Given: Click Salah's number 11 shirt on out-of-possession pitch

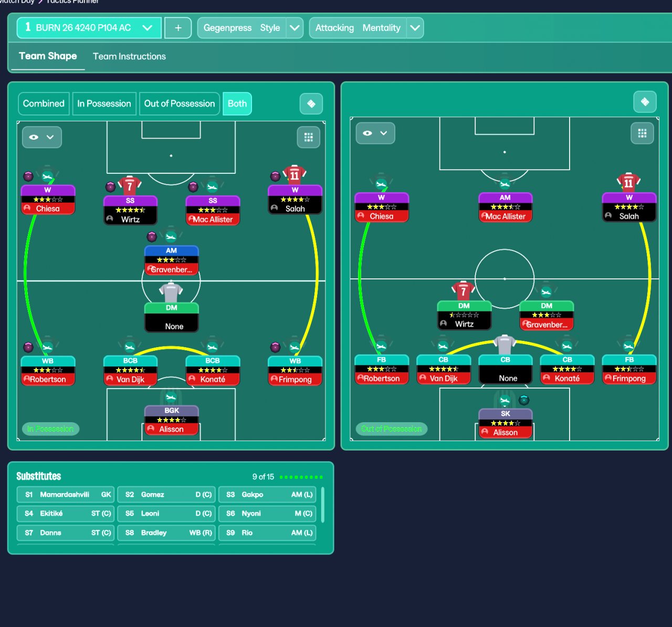Looking at the screenshot, I should click(629, 183).
